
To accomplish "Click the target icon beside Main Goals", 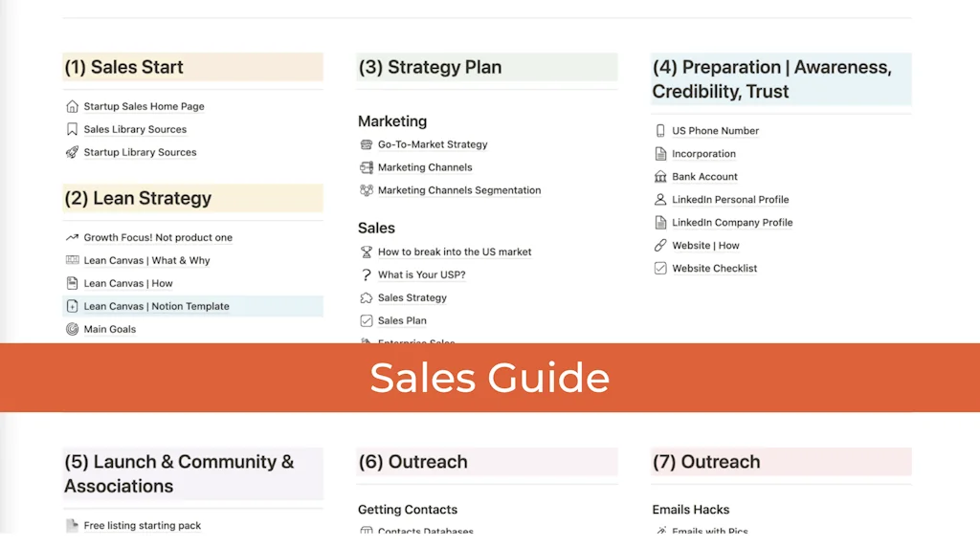I will [72, 329].
